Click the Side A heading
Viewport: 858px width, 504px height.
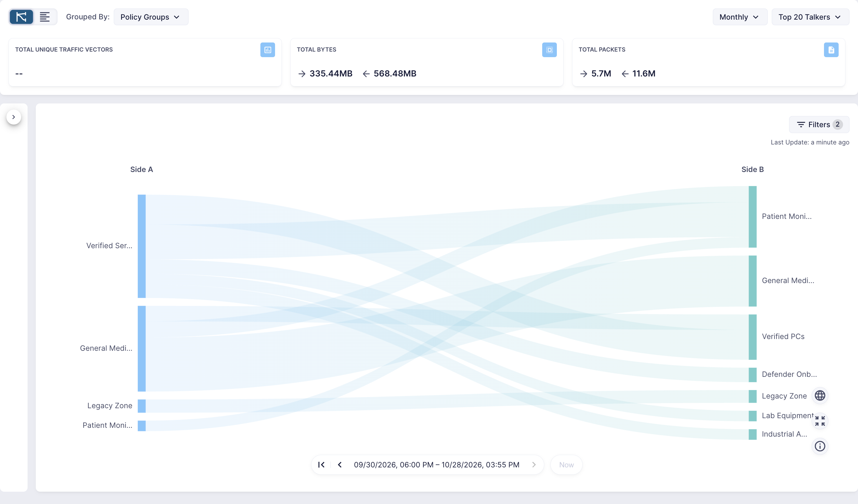coord(142,169)
